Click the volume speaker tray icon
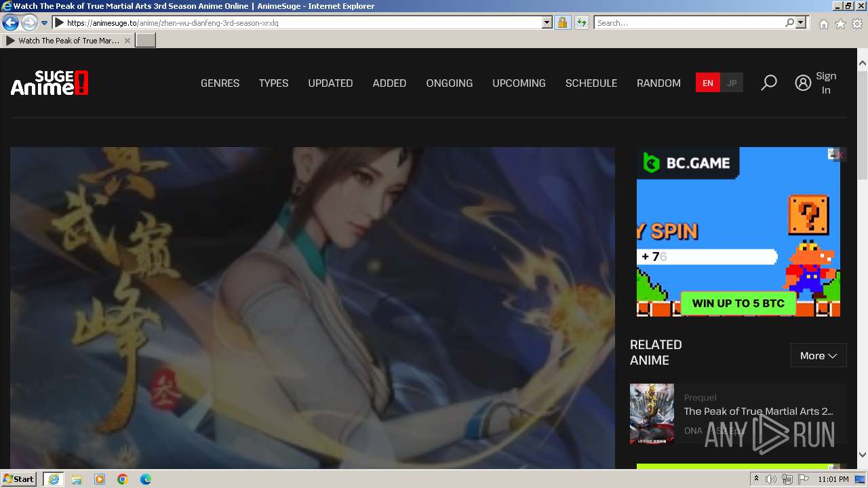This screenshot has width=868, height=488. tap(771, 479)
